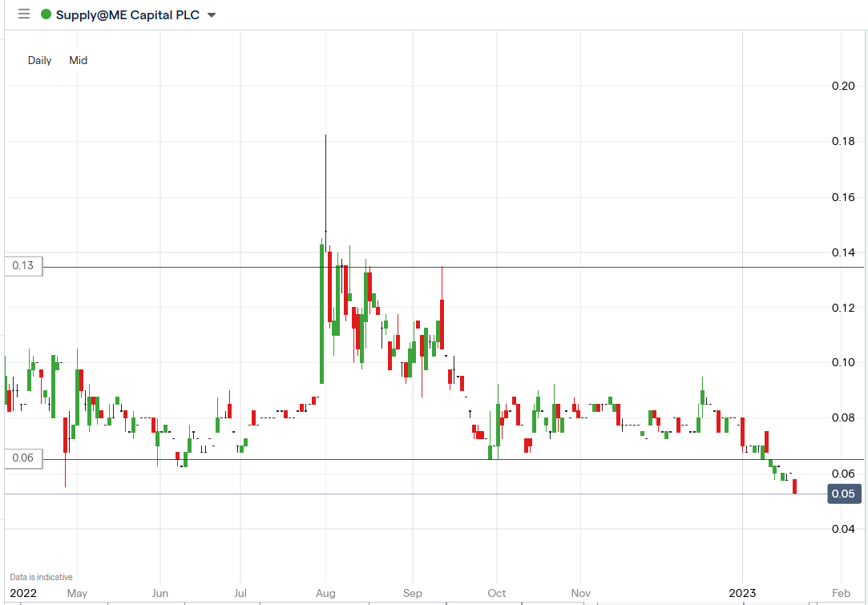Click the 0.08 price axis label
Viewport: 868px width, 605px height.
click(x=843, y=417)
